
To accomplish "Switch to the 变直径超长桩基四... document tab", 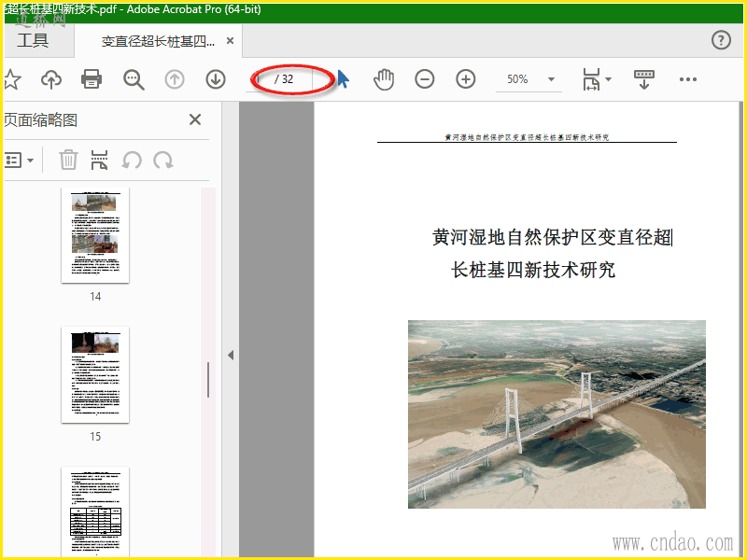I will (x=158, y=41).
